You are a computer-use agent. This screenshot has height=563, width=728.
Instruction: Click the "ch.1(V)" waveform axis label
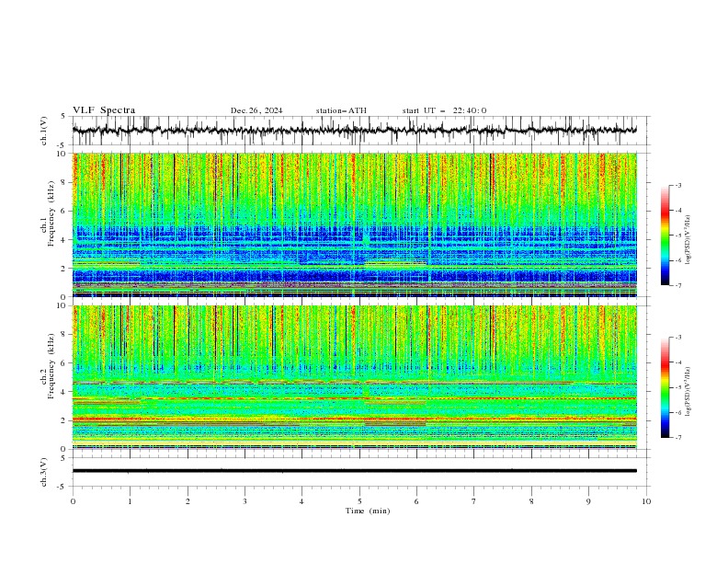(44, 131)
